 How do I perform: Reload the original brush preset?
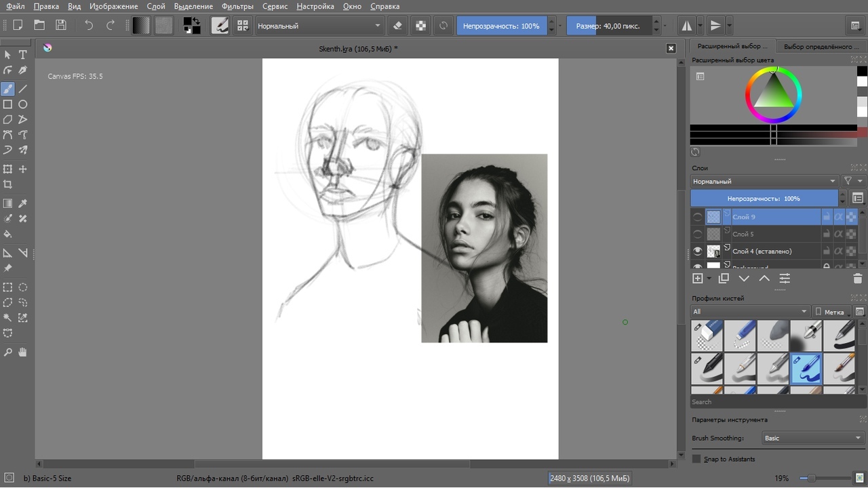click(443, 26)
